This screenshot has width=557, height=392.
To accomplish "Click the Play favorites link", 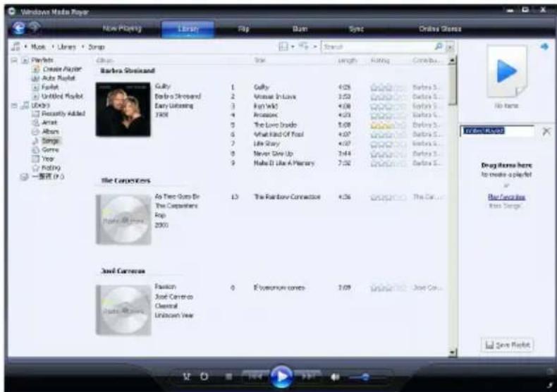I will pos(506,197).
